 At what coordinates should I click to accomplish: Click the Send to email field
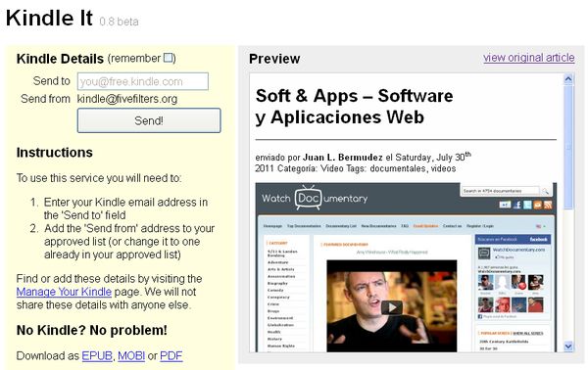coord(143,81)
